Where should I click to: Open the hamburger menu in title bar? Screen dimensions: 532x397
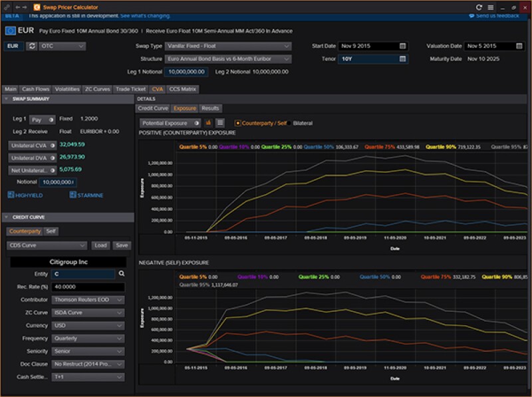[491, 7]
